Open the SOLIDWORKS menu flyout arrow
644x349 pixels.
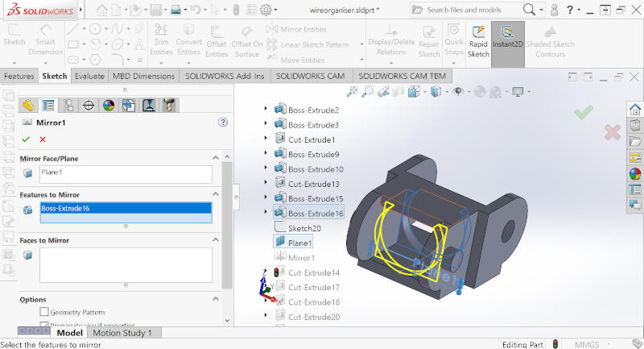[81, 10]
